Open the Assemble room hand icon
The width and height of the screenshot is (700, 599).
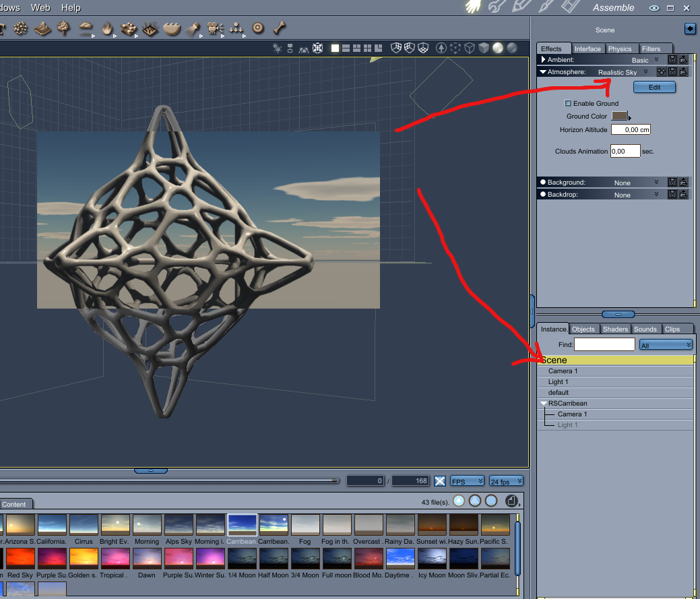point(473,7)
